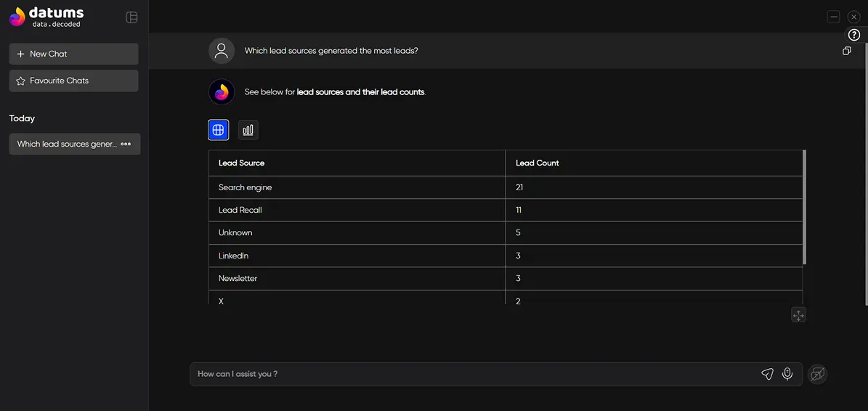Screen dimensions: 868x411
Task: Click the reply text 'See below for lead sources'
Action: [335, 92]
